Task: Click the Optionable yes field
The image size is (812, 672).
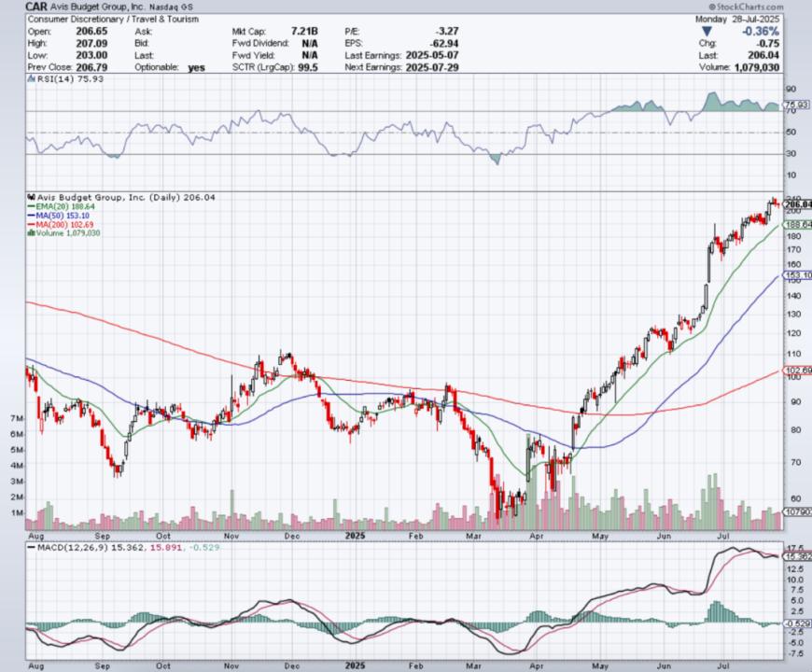Action: [170, 67]
